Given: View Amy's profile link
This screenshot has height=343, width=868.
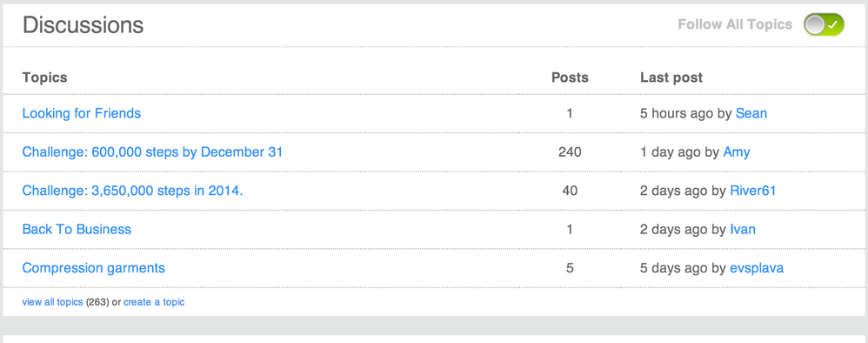Looking at the screenshot, I should [737, 152].
